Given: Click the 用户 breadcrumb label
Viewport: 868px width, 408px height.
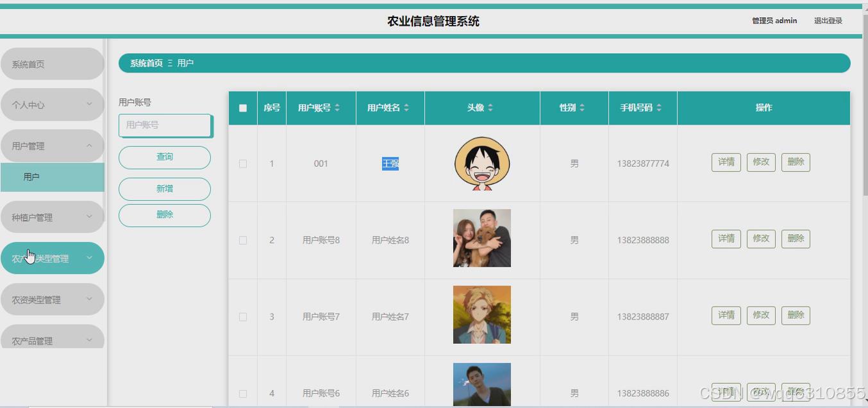Looking at the screenshot, I should coord(185,63).
